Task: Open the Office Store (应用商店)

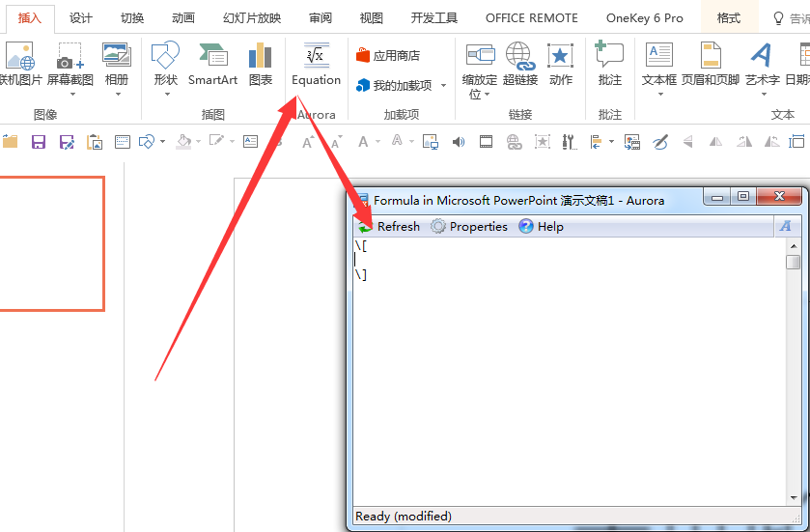Action: coord(388,55)
